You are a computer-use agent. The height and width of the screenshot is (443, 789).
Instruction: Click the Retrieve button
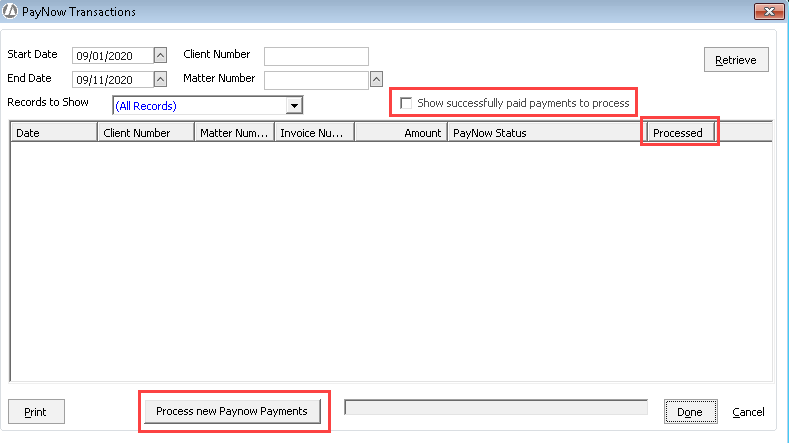[736, 60]
